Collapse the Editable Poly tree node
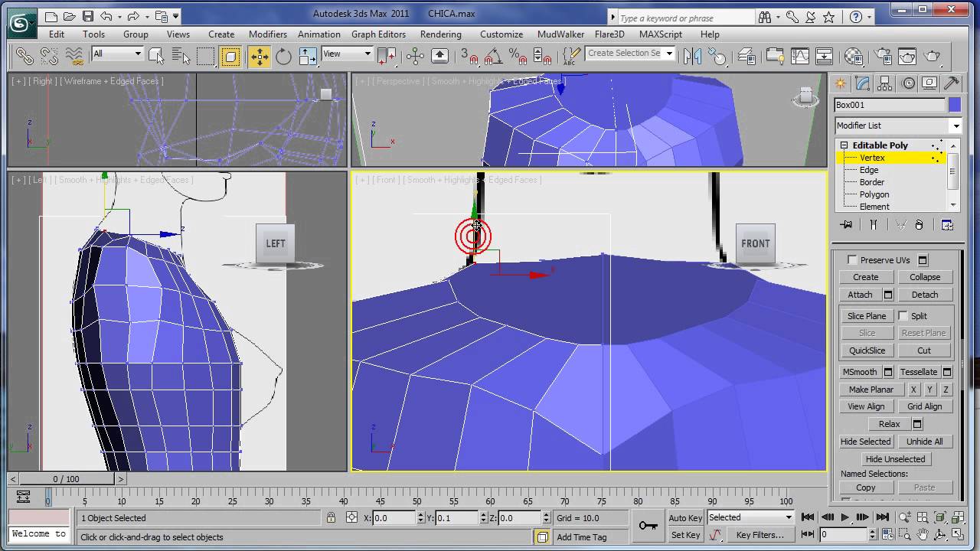Image resolution: width=980 pixels, height=551 pixels. tap(844, 145)
